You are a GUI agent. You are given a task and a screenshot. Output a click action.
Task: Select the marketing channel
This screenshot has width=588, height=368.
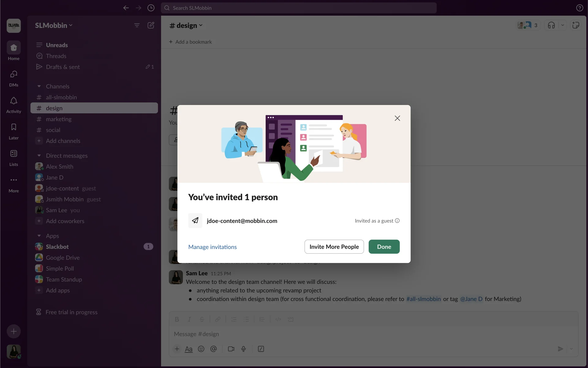[58, 119]
